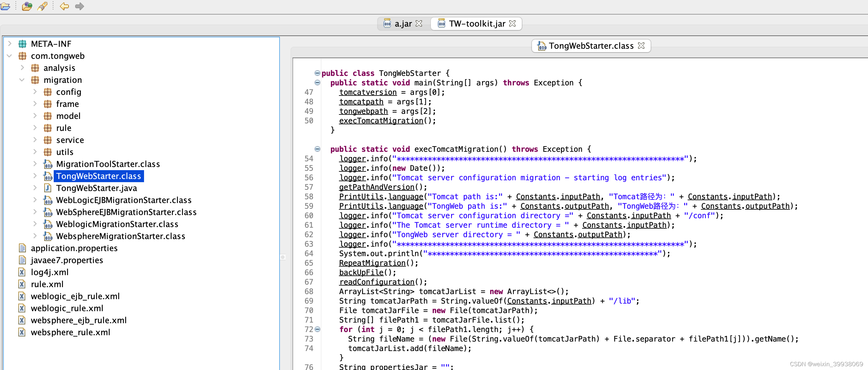
Task: Close the TW-toolkit.jar tab
Action: (x=512, y=24)
